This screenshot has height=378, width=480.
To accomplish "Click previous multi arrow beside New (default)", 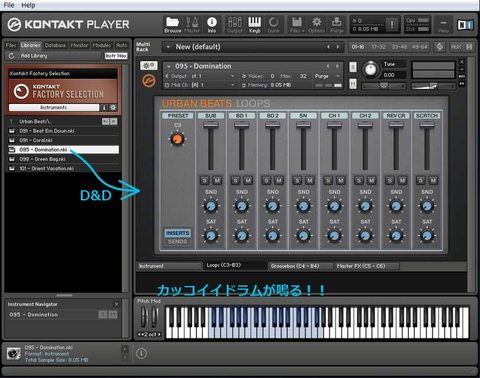I will coord(328,47).
